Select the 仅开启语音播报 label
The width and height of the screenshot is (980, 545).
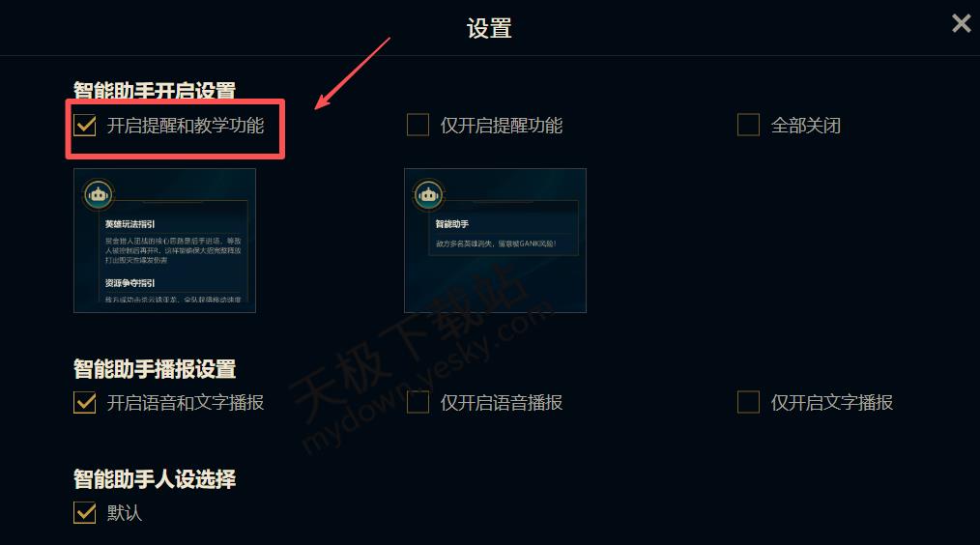[502, 403]
